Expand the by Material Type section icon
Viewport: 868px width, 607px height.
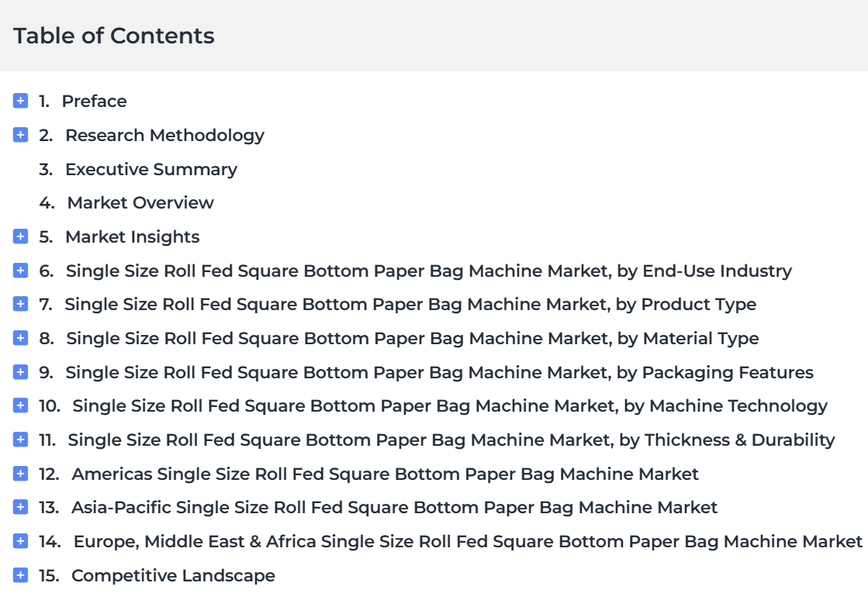pos(20,337)
